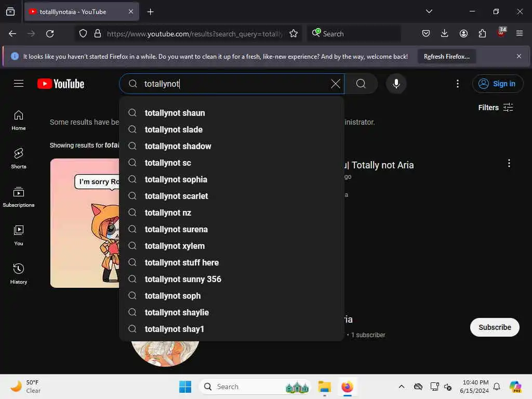Select the totalllynotaia - YouTube tab
Viewport: 532px width, 399px height.
click(x=82, y=12)
